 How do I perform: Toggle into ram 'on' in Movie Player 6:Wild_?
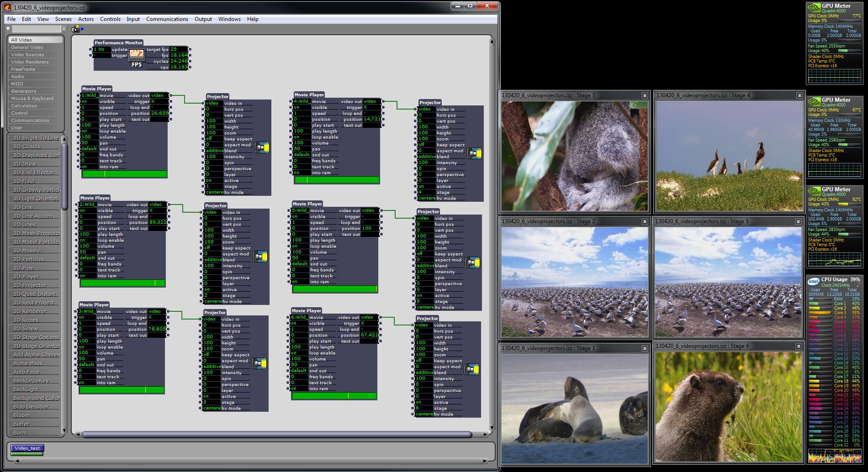point(299,388)
